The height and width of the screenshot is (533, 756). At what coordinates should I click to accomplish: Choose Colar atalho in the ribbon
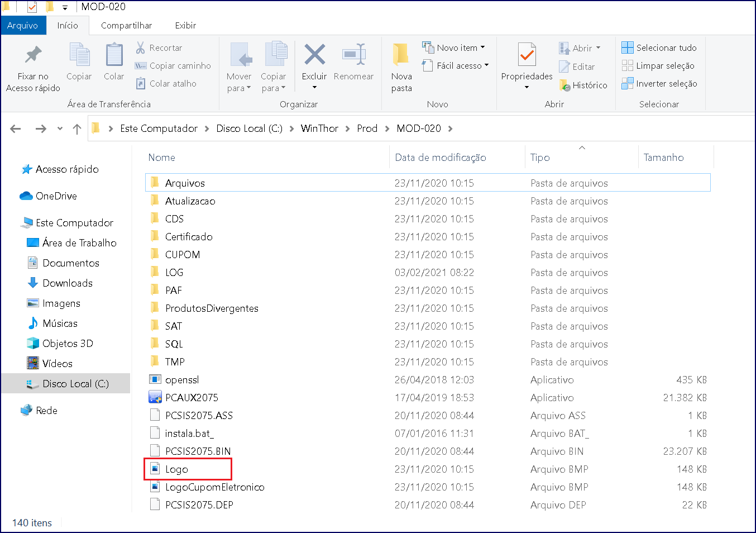(x=166, y=84)
